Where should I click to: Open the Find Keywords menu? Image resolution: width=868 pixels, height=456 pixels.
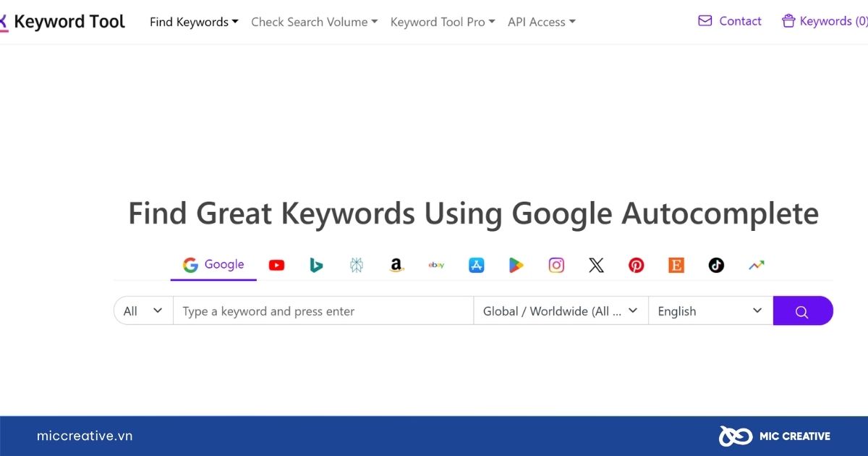pos(193,22)
